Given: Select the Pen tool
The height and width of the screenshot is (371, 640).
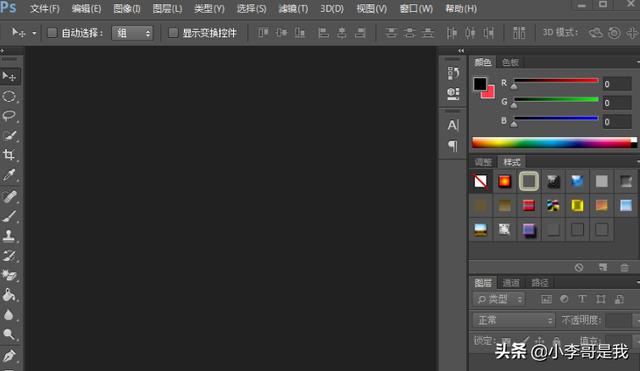Looking at the screenshot, I should click(x=9, y=355).
